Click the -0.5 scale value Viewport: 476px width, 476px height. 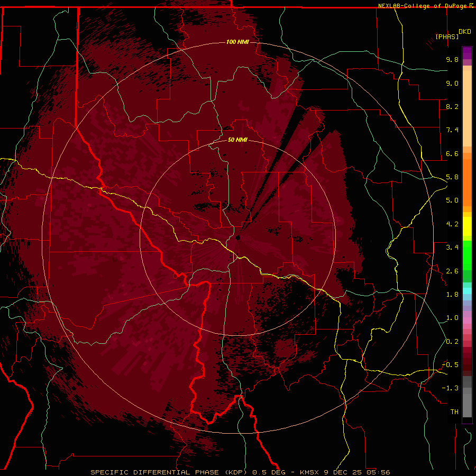451,365
